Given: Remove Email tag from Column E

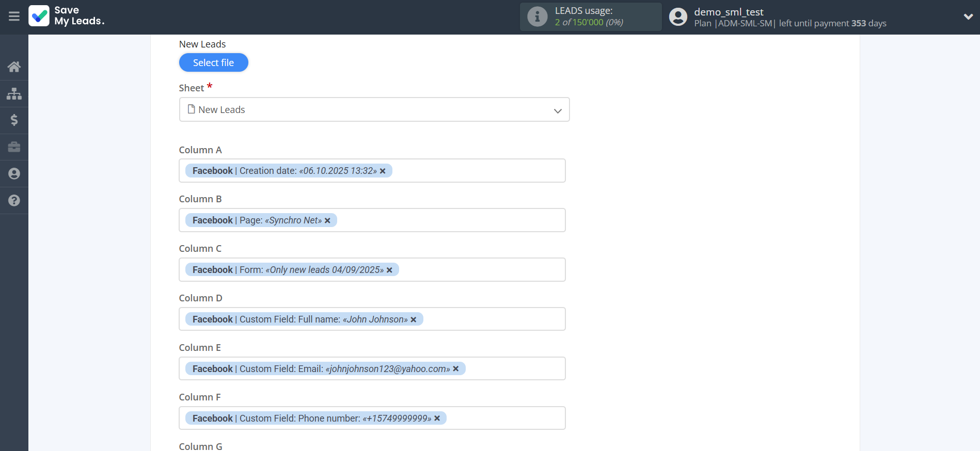Looking at the screenshot, I should [456, 369].
